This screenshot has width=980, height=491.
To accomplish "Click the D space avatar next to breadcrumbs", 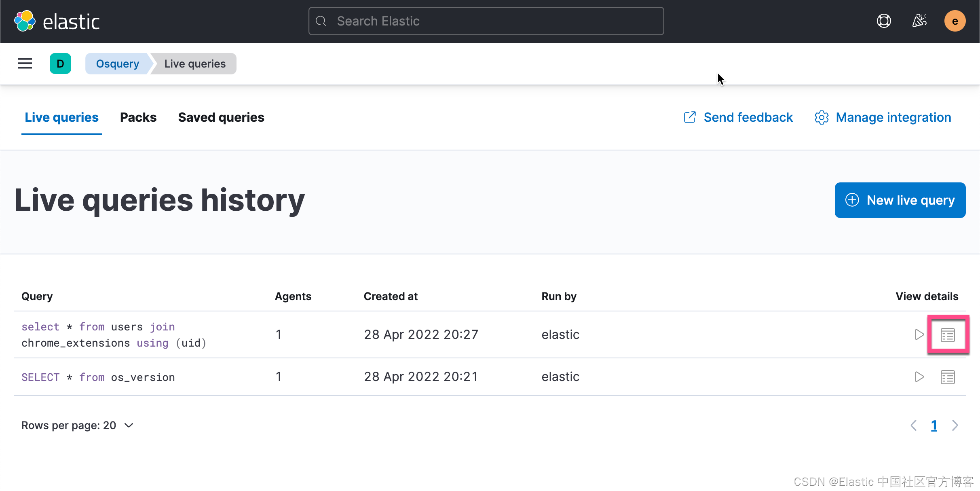I will 60,63.
